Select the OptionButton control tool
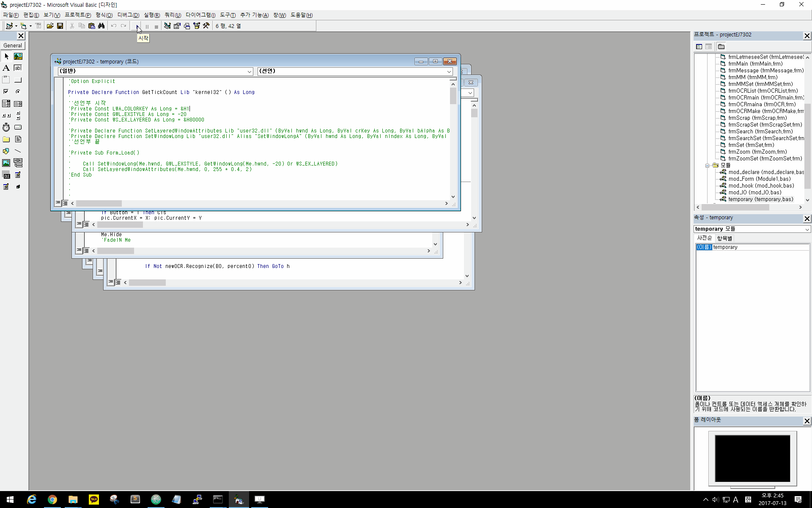 point(18,92)
